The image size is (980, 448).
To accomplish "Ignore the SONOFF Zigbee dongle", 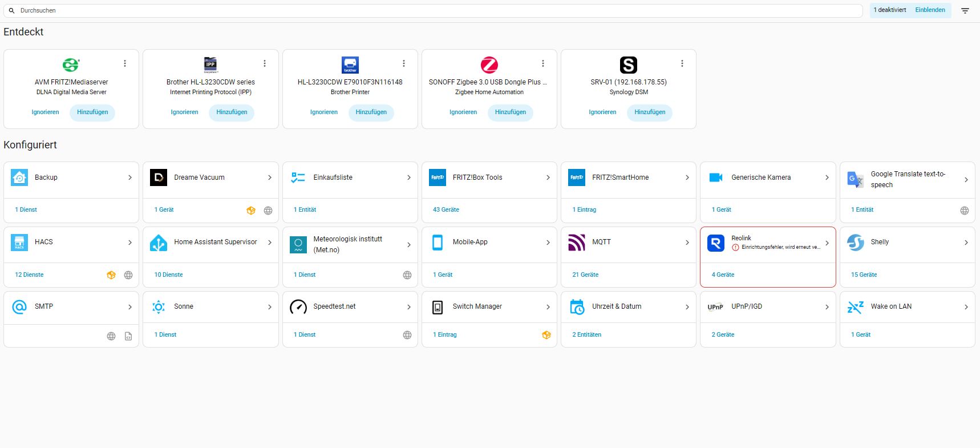I will [x=463, y=112].
